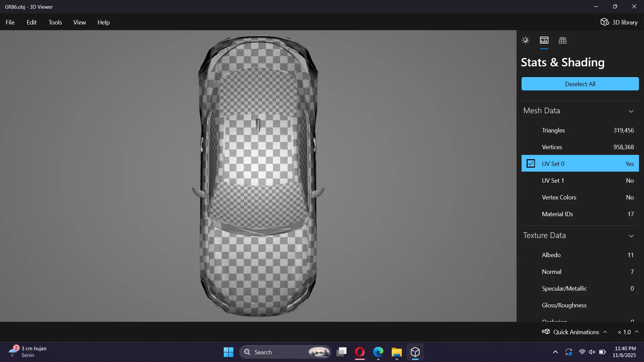Expand the Quick Animations dropdown

[575, 332]
